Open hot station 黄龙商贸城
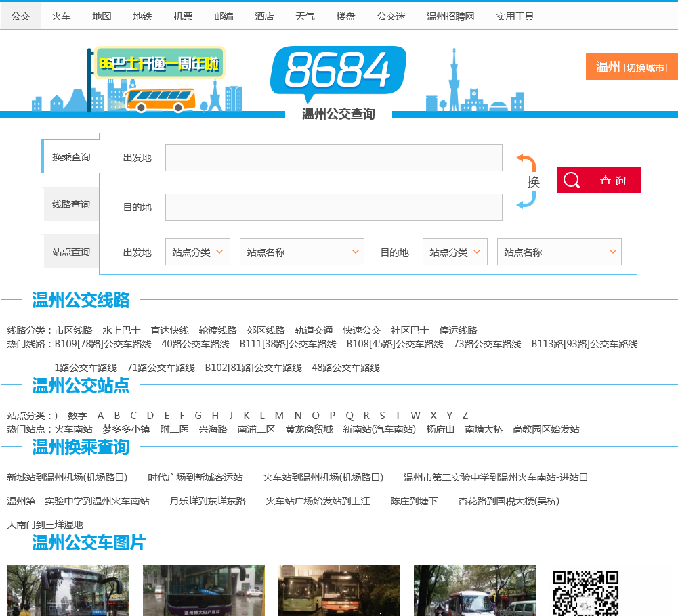The height and width of the screenshot is (616, 678). 309,429
